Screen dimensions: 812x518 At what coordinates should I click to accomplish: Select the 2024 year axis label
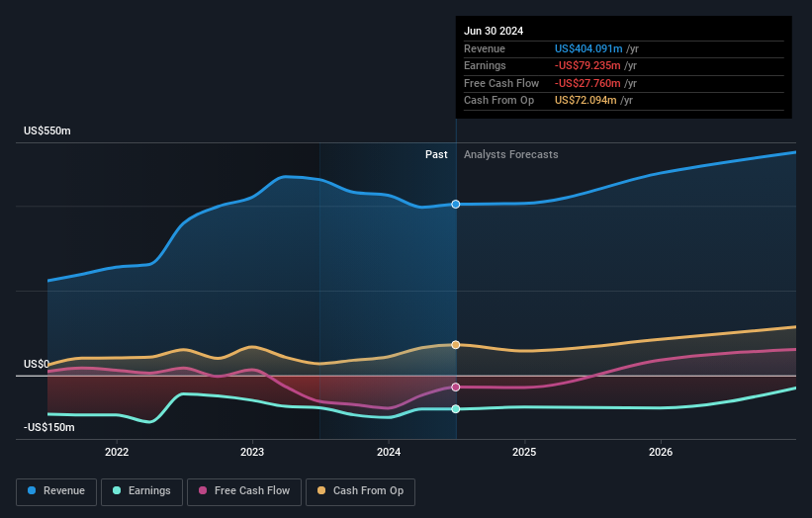(389, 452)
